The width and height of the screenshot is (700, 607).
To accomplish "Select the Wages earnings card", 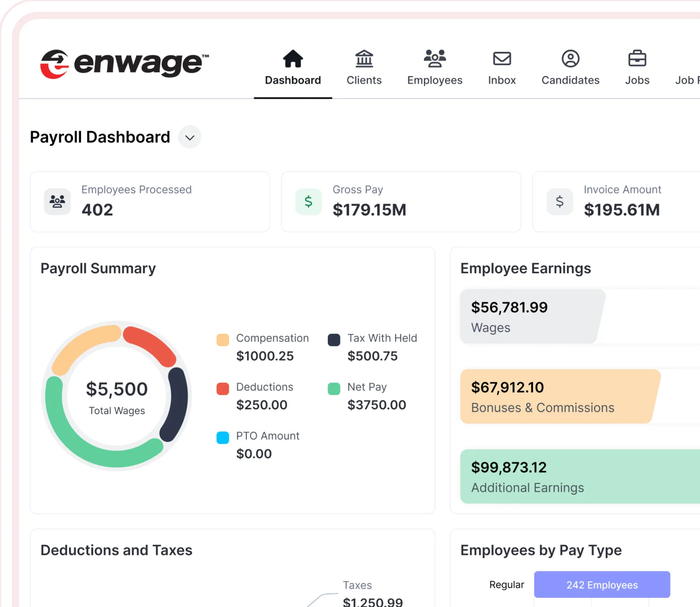I will [x=530, y=317].
